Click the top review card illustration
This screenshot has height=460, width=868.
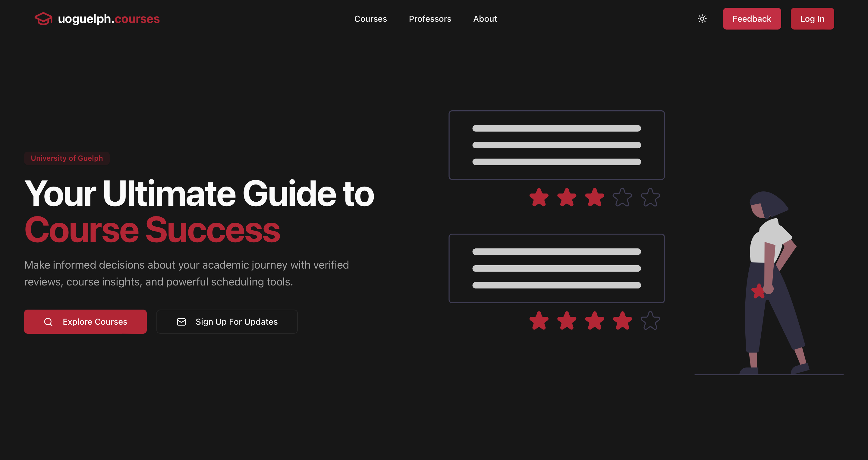(x=556, y=145)
